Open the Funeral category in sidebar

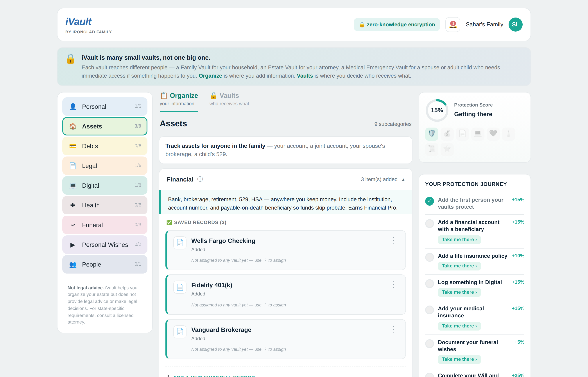click(105, 225)
